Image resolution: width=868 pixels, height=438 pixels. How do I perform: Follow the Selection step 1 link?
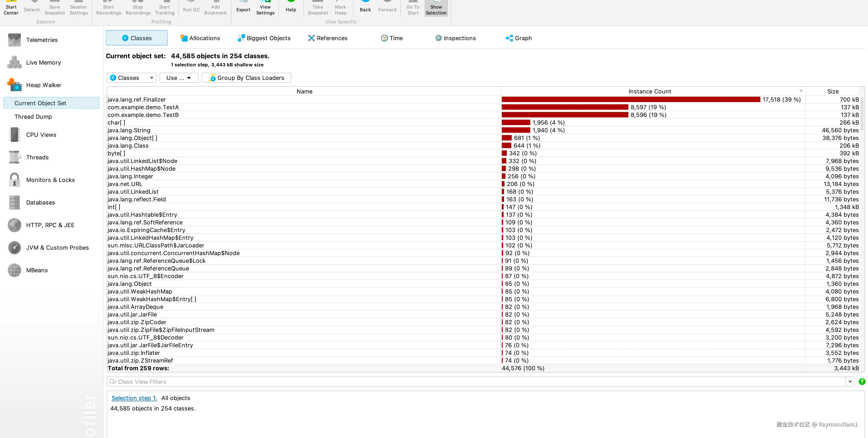point(134,398)
